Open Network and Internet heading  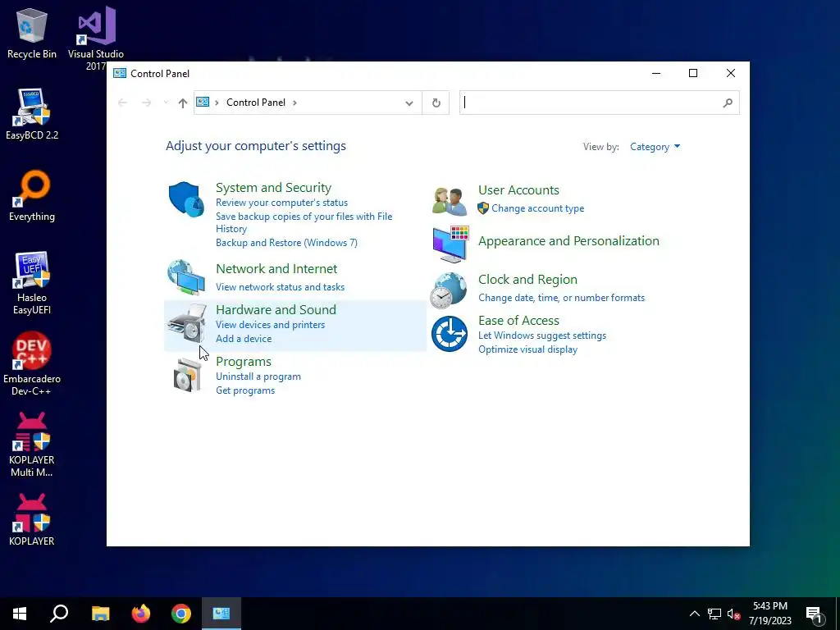[276, 269]
